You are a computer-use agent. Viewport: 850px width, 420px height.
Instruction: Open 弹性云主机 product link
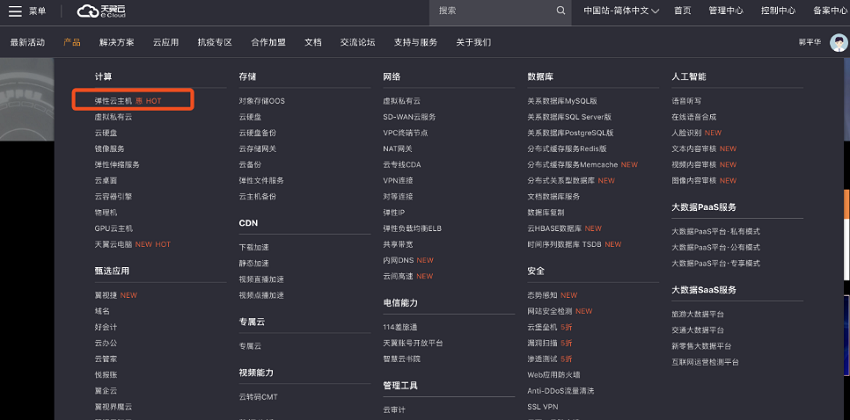[113, 101]
